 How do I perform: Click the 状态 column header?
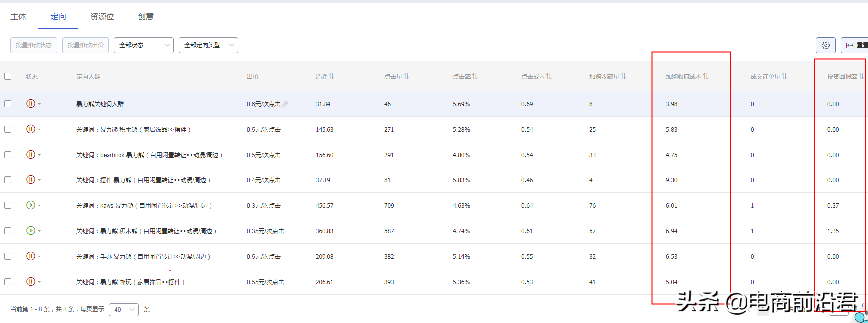[x=32, y=77]
